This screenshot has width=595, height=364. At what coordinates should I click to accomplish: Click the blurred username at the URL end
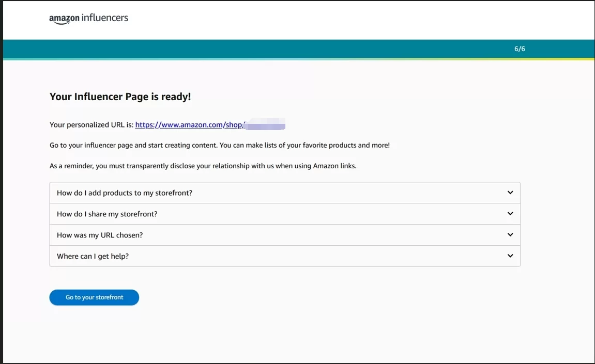[266, 125]
